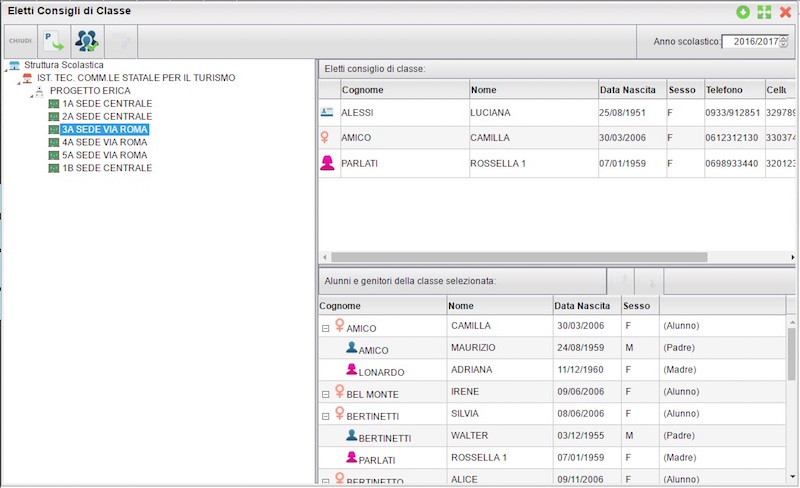Click the class icon beside 1A SEDE CENTRALE

54,104
